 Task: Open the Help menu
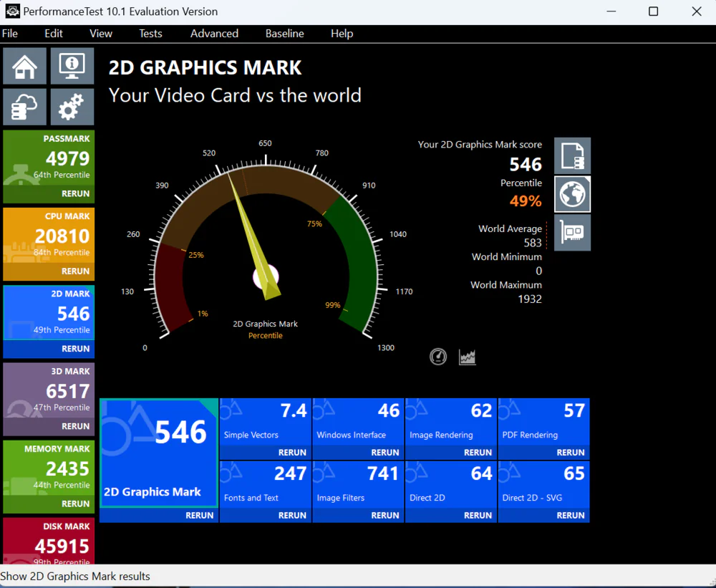[x=342, y=34]
